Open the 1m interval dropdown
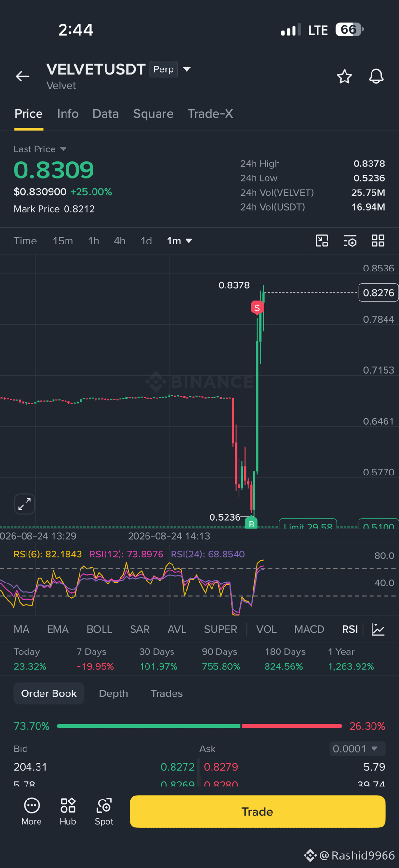This screenshot has width=399, height=868. tap(179, 241)
